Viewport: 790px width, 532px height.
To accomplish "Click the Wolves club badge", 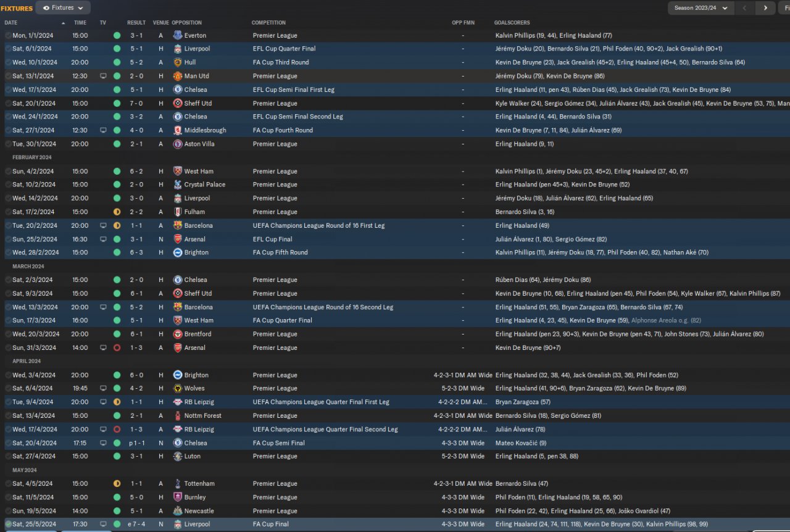I will [178, 388].
